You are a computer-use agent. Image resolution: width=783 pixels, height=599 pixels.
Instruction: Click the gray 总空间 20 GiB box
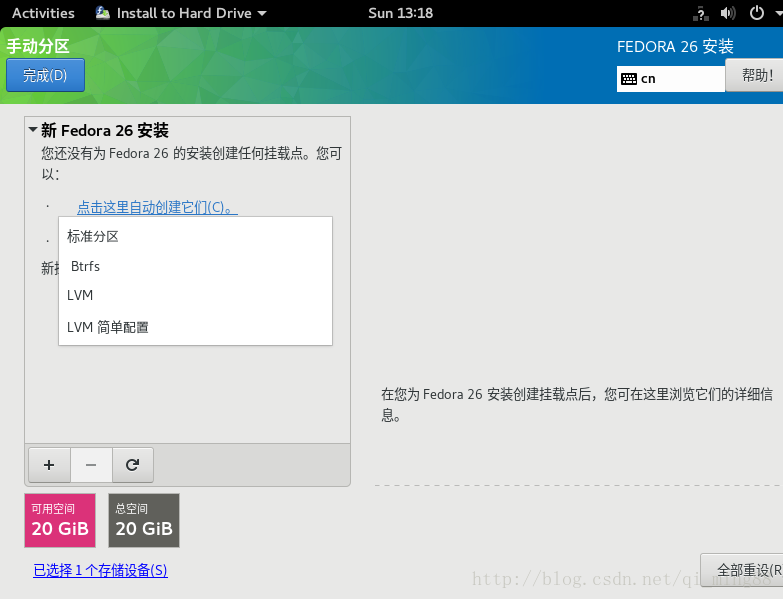pos(144,520)
